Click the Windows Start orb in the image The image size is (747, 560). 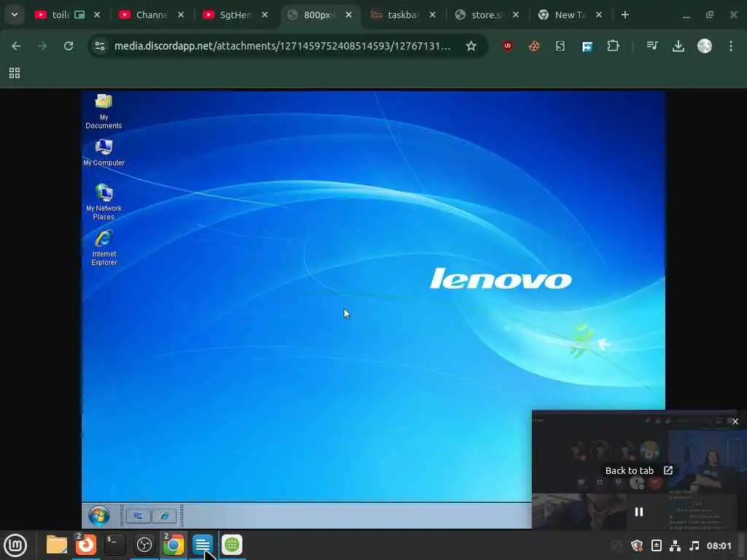point(99,516)
